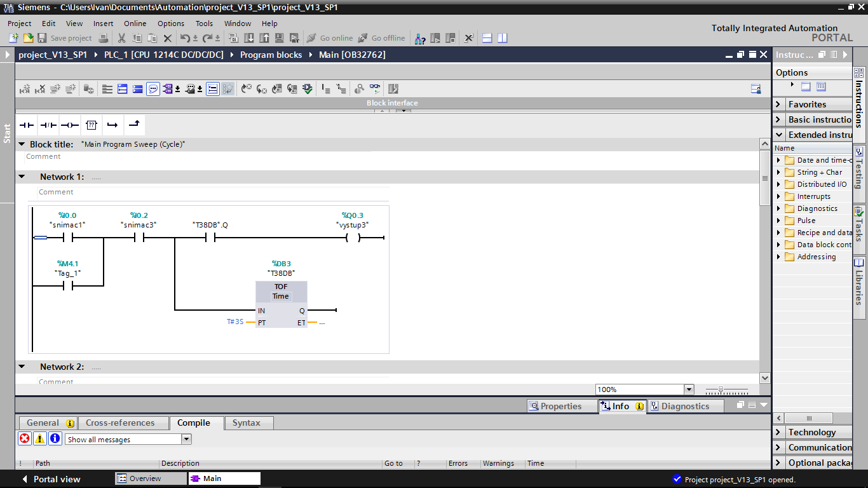
Task: Click the Delete X icon in toolbar
Action: [x=168, y=38]
